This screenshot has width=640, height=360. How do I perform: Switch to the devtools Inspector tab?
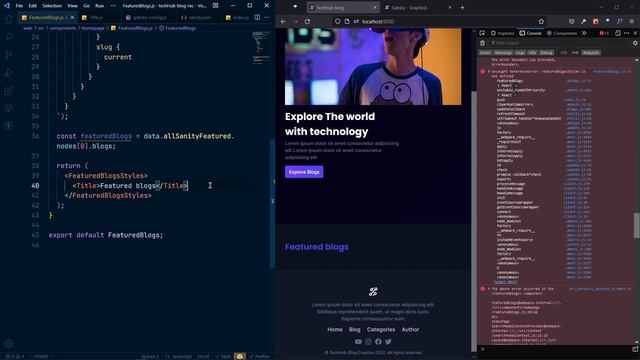[x=503, y=33]
